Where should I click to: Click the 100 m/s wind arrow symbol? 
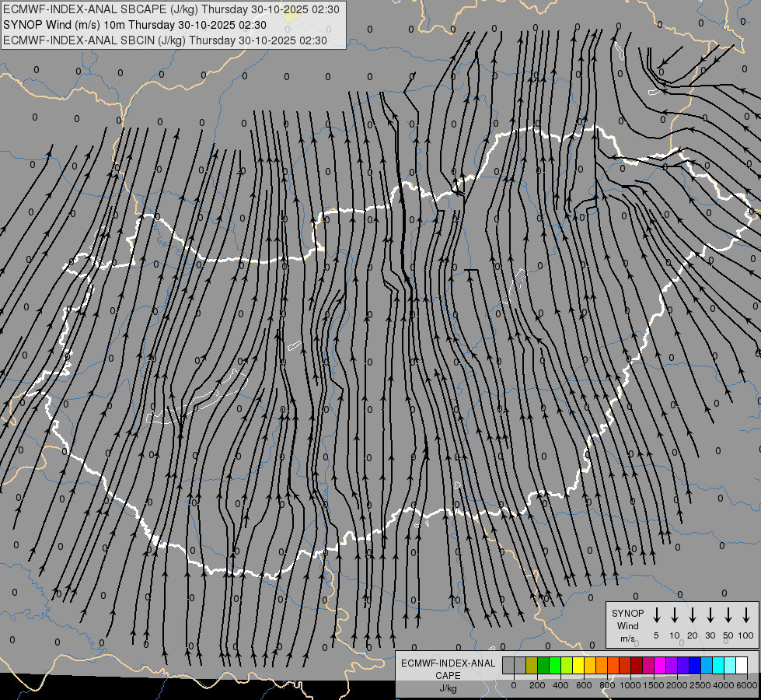tap(746, 614)
